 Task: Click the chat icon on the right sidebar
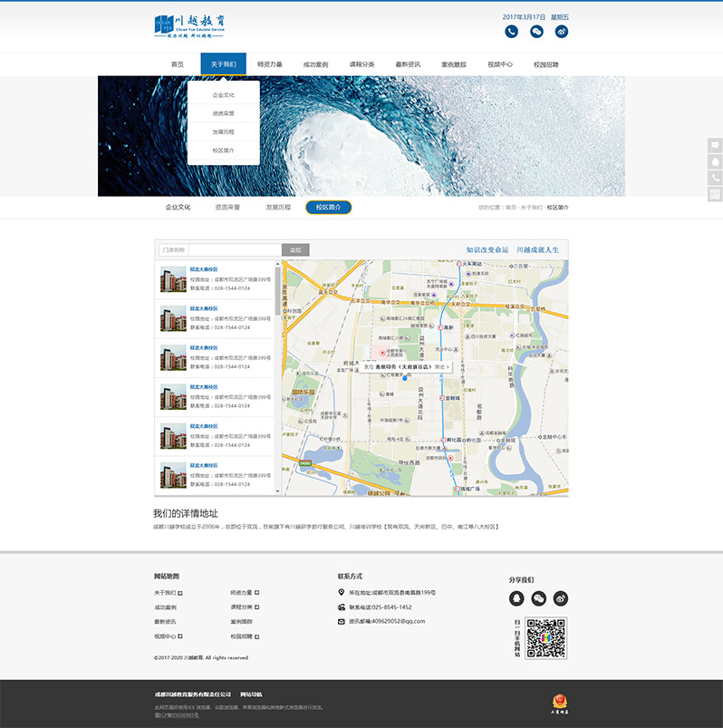pyautogui.click(x=715, y=145)
